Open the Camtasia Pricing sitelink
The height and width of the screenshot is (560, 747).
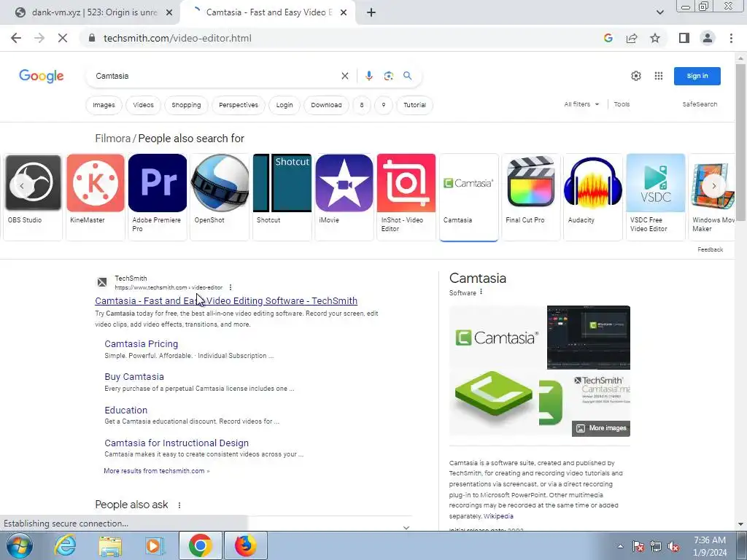click(x=141, y=344)
